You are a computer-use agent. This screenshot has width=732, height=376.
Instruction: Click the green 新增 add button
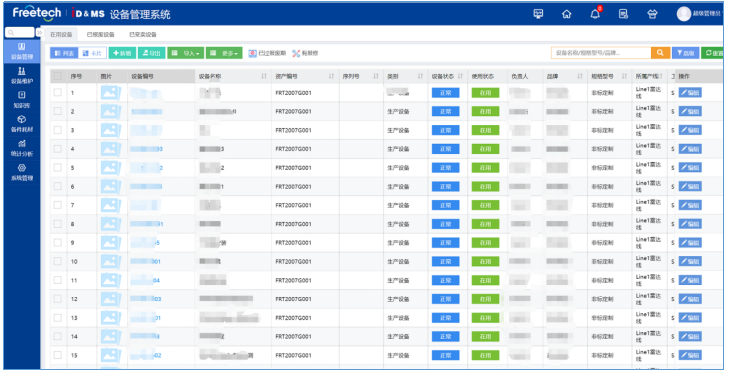click(122, 53)
